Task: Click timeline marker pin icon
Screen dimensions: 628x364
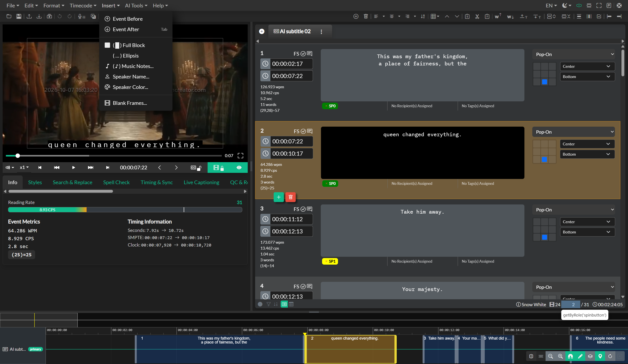Action: point(600,356)
